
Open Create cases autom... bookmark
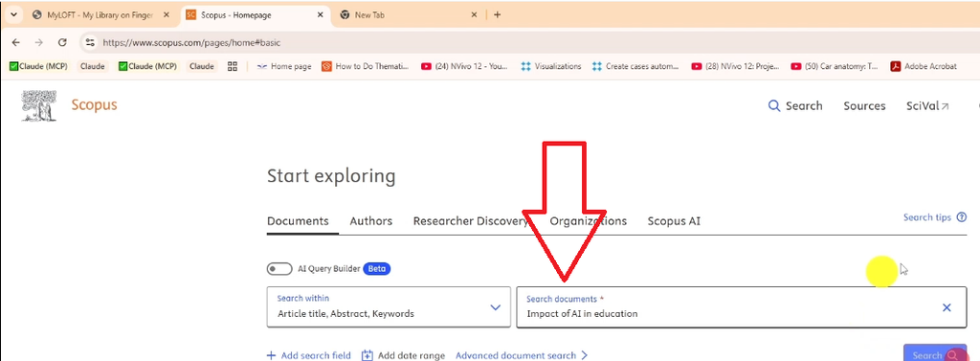pyautogui.click(x=636, y=66)
